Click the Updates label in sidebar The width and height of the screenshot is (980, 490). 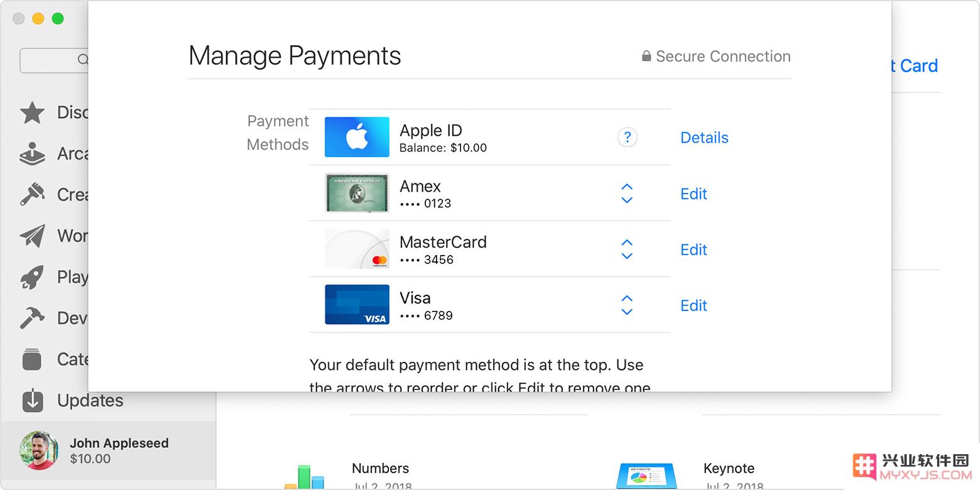[x=90, y=401]
